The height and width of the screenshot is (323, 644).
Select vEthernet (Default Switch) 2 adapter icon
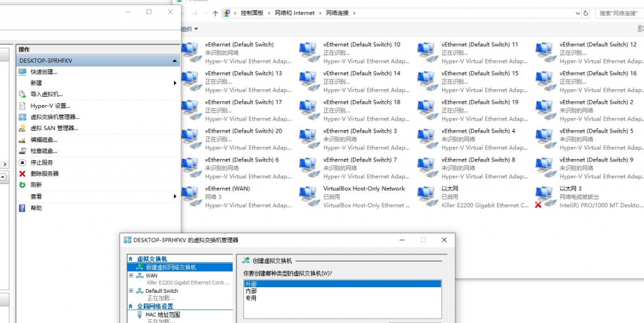click(x=545, y=109)
